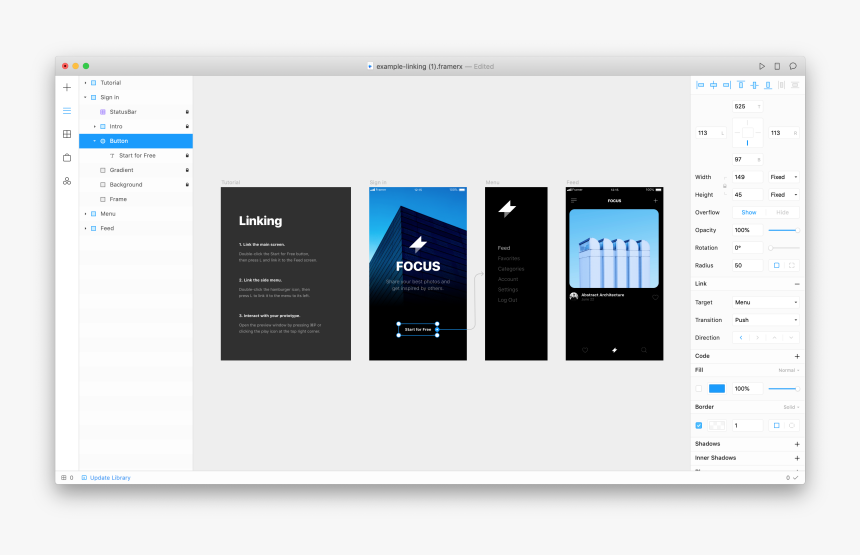The height and width of the screenshot is (555, 860).
Task: Open Fill blending Normal dropdown
Action: tap(789, 370)
